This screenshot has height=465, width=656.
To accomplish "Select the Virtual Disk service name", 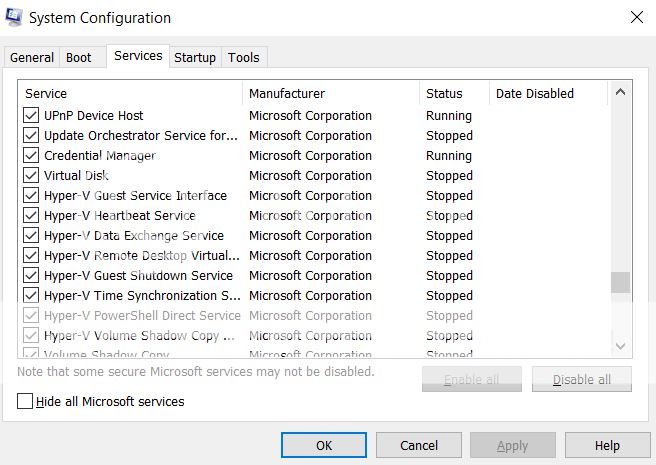I will click(76, 175).
